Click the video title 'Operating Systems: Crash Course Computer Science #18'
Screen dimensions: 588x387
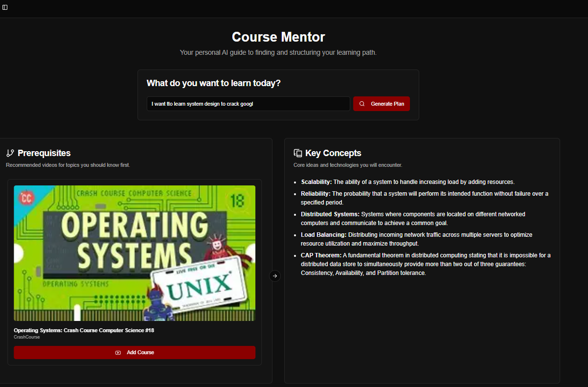(x=84, y=330)
